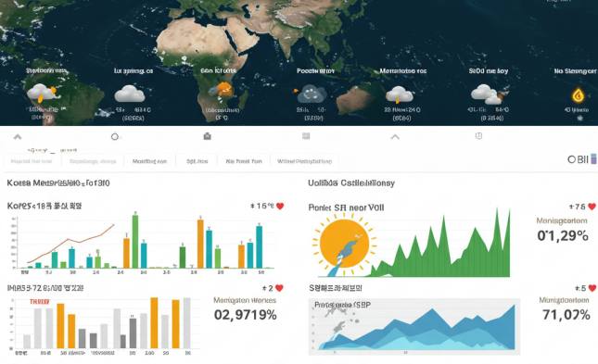Click the red heart next to +75

tap(592, 207)
